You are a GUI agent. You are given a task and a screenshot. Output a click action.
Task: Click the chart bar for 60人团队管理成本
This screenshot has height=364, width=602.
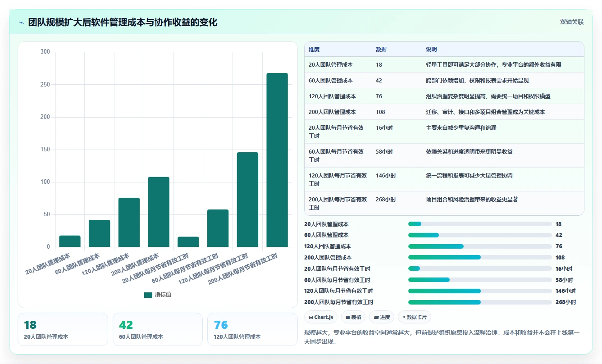click(99, 233)
